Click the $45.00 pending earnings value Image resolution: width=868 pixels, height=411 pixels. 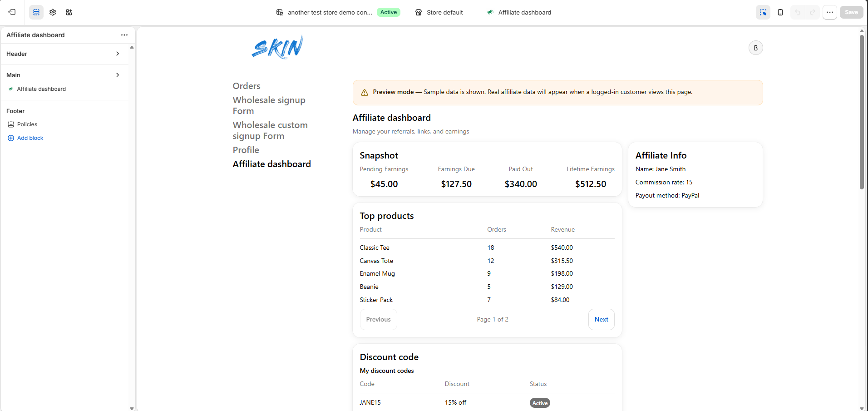(x=384, y=184)
